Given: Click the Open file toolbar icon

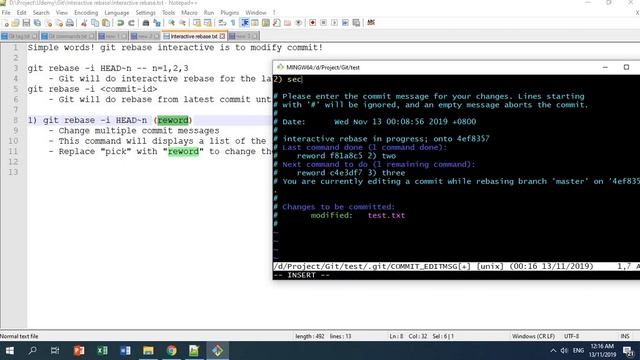Looking at the screenshot, I should click(x=16, y=23).
